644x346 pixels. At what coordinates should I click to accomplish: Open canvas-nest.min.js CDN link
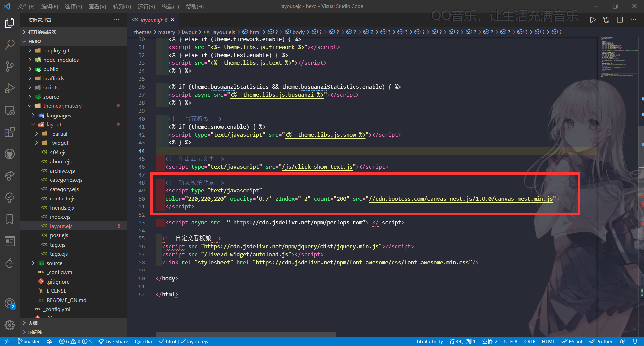click(460, 199)
